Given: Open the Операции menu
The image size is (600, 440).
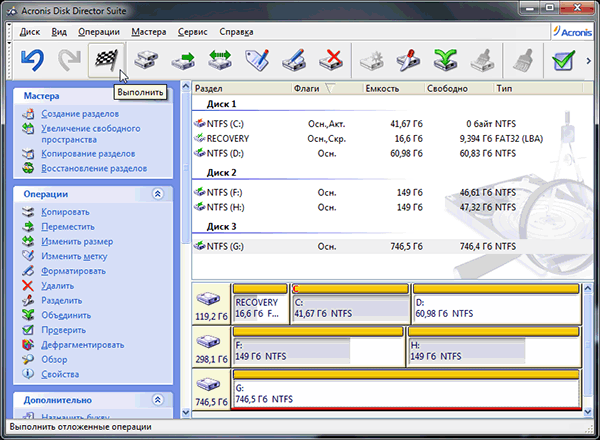Looking at the screenshot, I should 99,32.
